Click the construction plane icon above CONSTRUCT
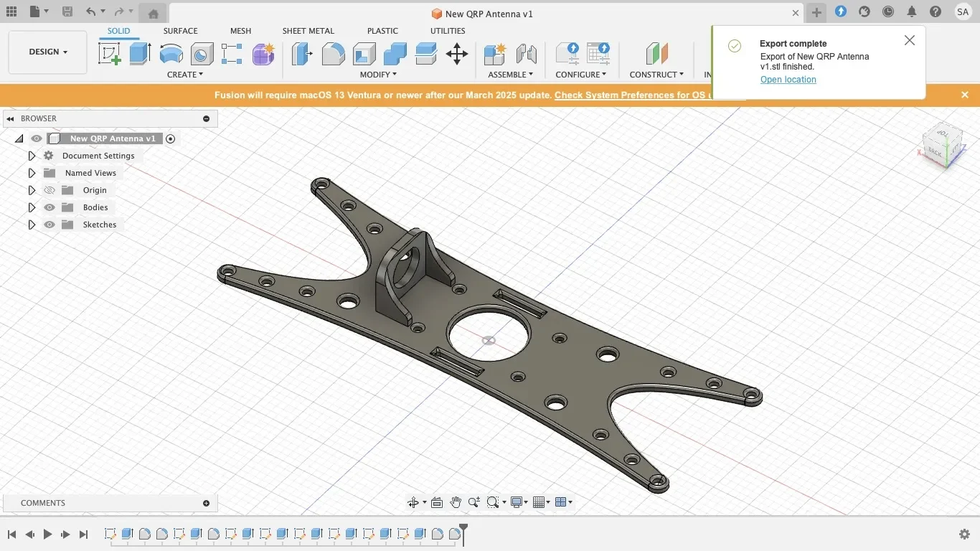980x551 pixels. point(656,54)
